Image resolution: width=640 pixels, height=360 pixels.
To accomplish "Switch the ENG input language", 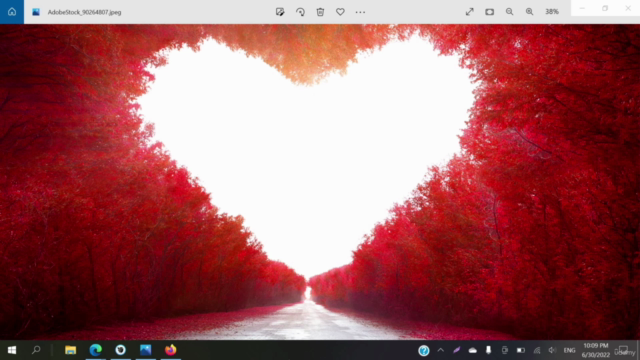I will click(x=569, y=350).
